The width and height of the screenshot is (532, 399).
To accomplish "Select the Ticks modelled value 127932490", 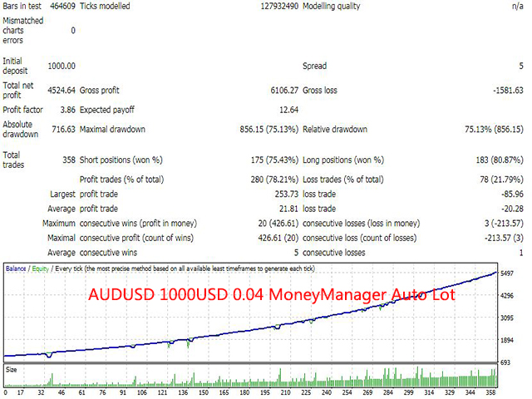I will (279, 6).
